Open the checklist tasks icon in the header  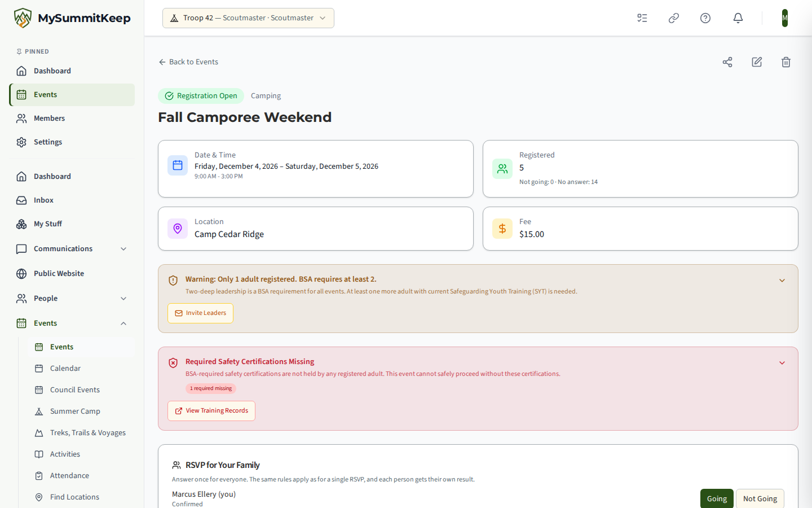pyautogui.click(x=642, y=18)
